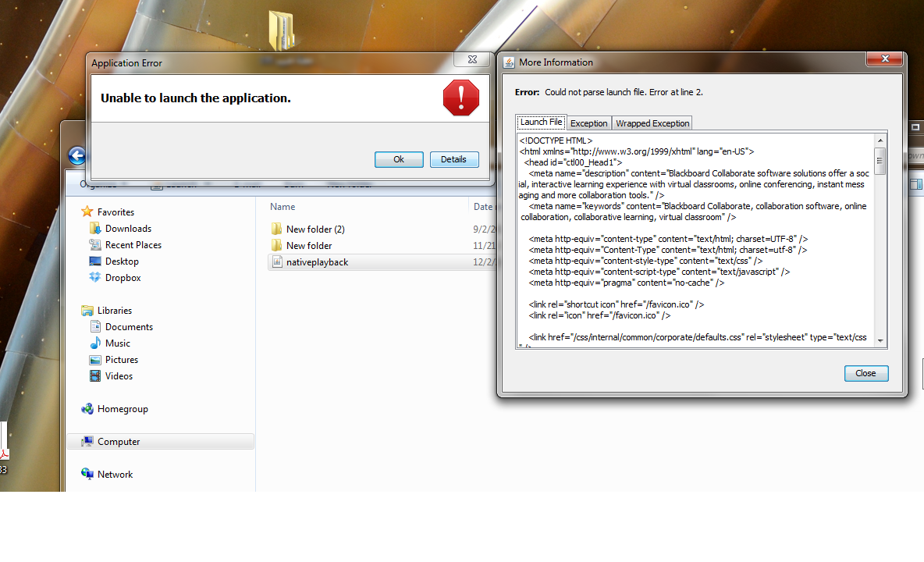Click the launch file scrollbar thumb

(x=880, y=161)
